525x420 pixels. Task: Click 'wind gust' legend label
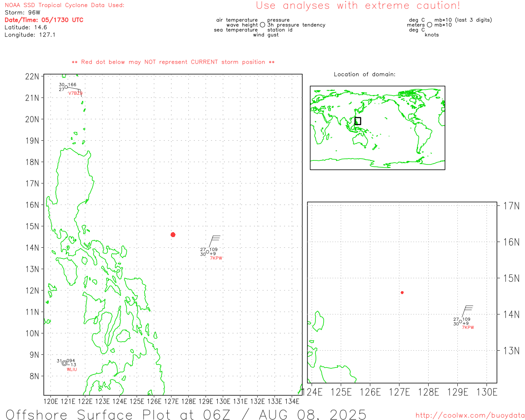click(x=266, y=35)
